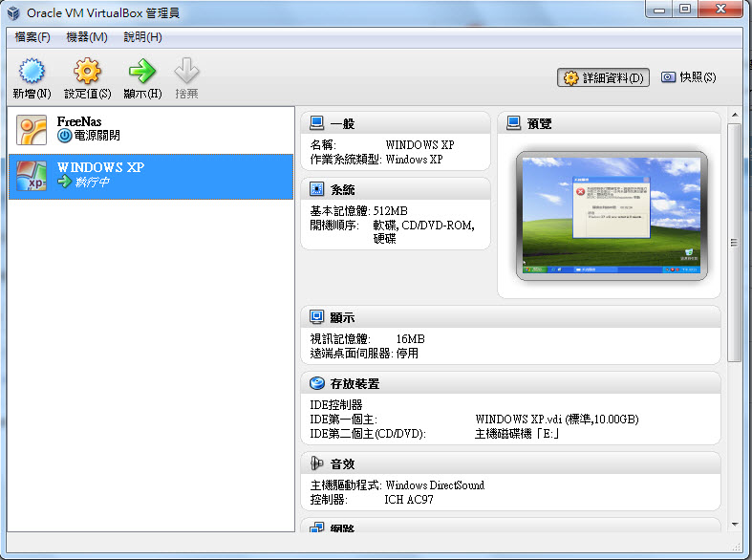Click the 基本記憶體: 512MB text
The height and width of the screenshot is (560, 752).
tap(358, 210)
